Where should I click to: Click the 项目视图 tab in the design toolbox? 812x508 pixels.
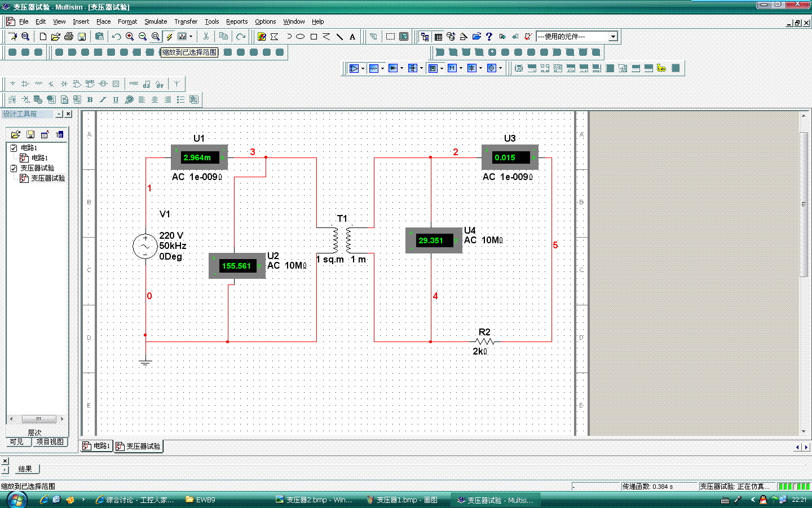(x=50, y=442)
